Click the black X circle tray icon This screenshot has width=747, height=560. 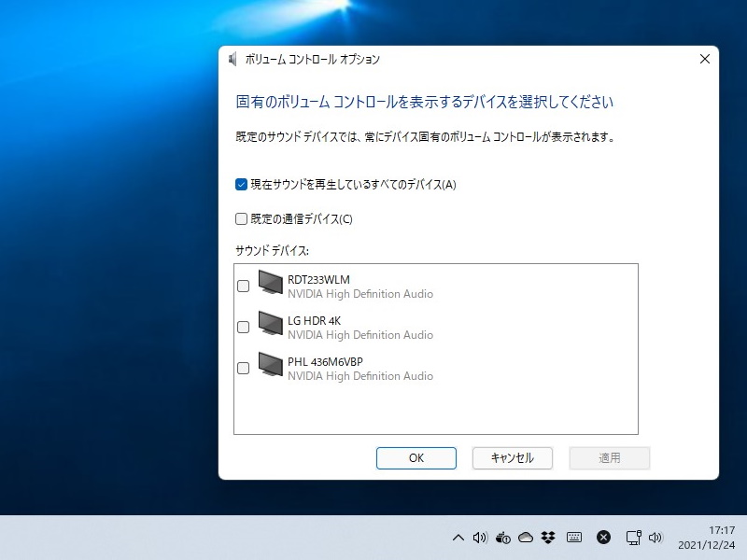(x=604, y=538)
